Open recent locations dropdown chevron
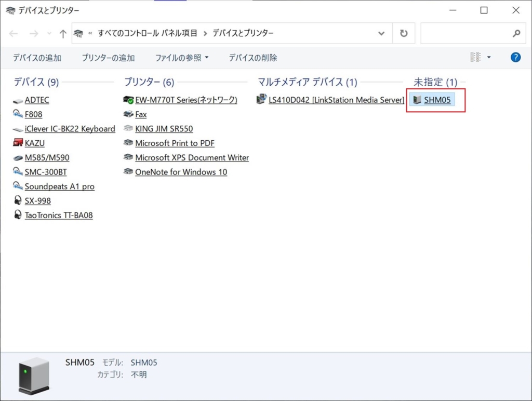The width and height of the screenshot is (532, 401). pyautogui.click(x=49, y=33)
